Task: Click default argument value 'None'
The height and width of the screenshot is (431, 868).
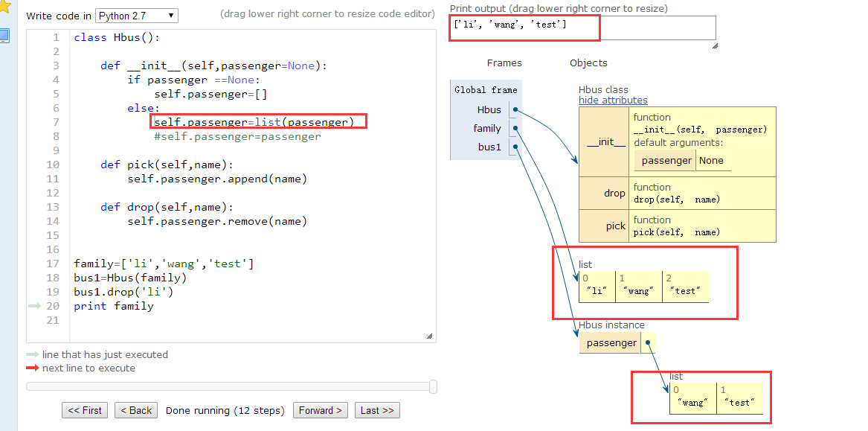Action: (711, 161)
